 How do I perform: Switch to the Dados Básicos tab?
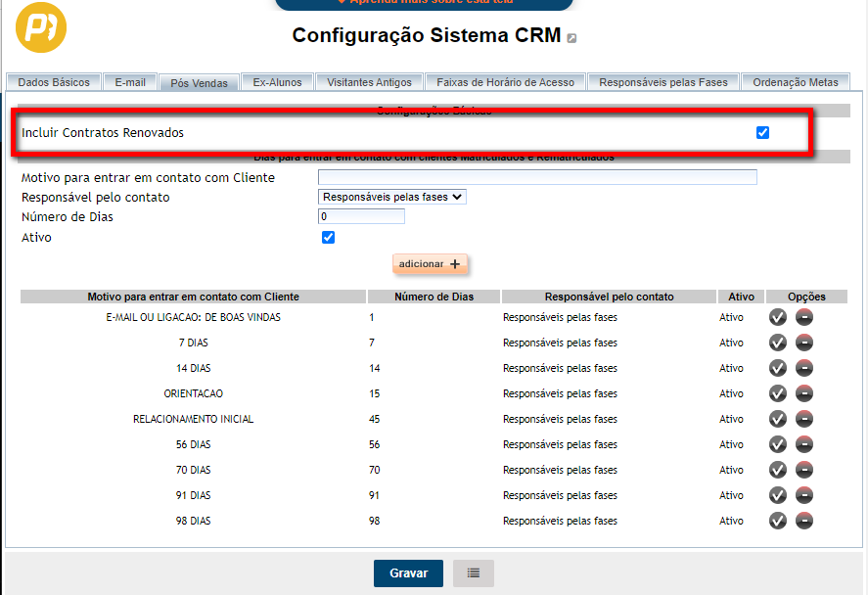pyautogui.click(x=54, y=82)
